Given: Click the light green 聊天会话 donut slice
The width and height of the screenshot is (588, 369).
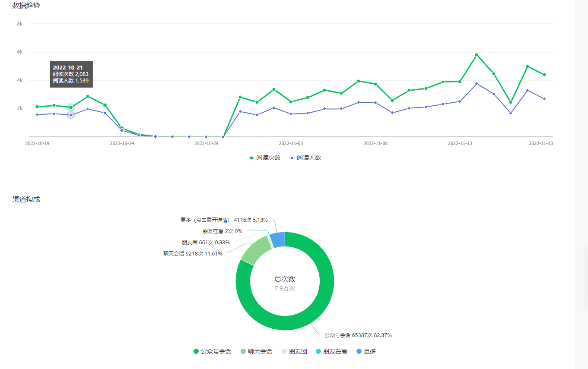Looking at the screenshot, I should [256, 253].
